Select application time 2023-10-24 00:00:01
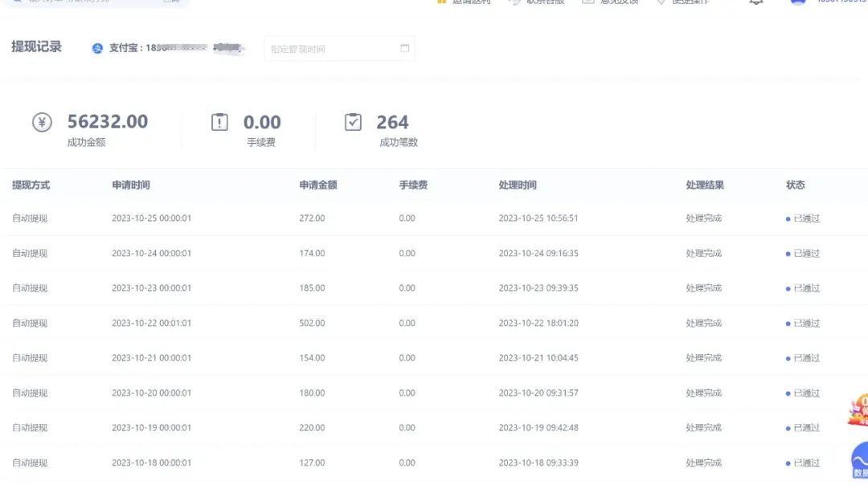The image size is (868, 485). coord(152,253)
